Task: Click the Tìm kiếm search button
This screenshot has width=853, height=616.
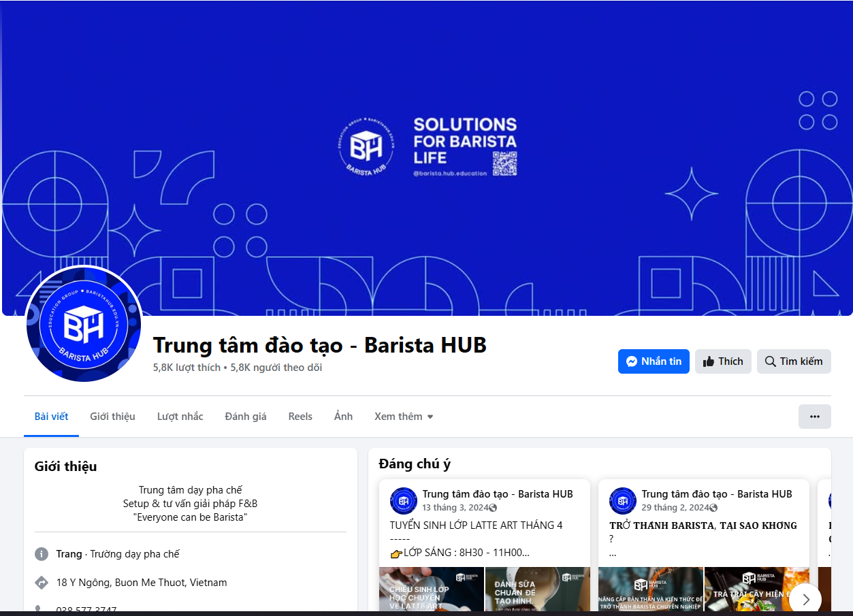Action: 794,361
